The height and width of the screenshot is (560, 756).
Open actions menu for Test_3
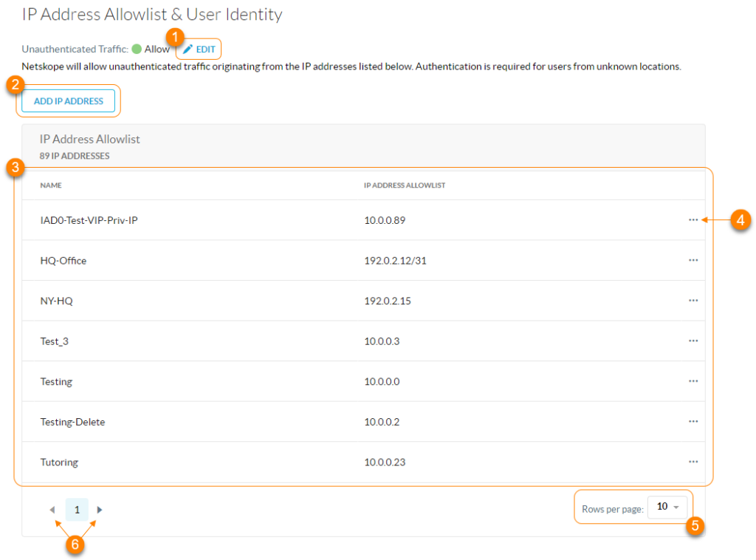coord(693,341)
